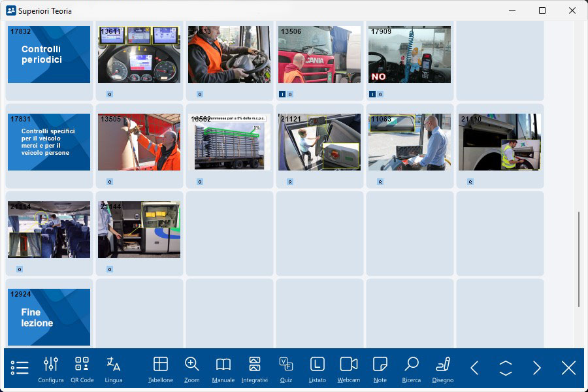Open the Controlli periodici slide 17832

[49, 55]
